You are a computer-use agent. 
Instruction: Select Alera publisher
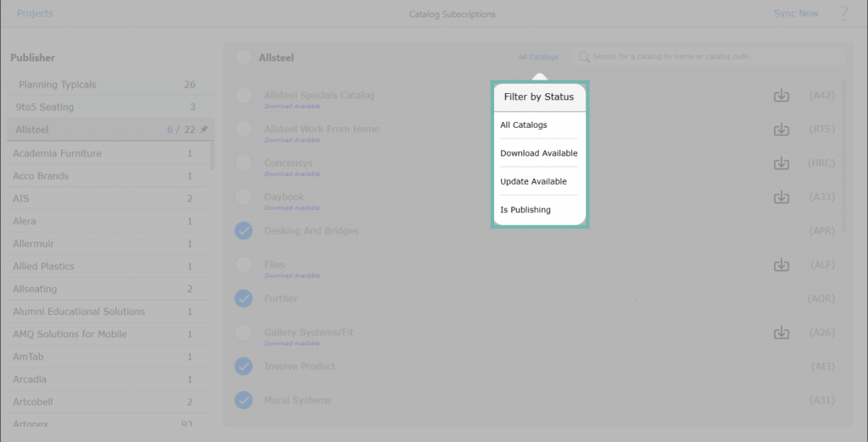(109, 221)
